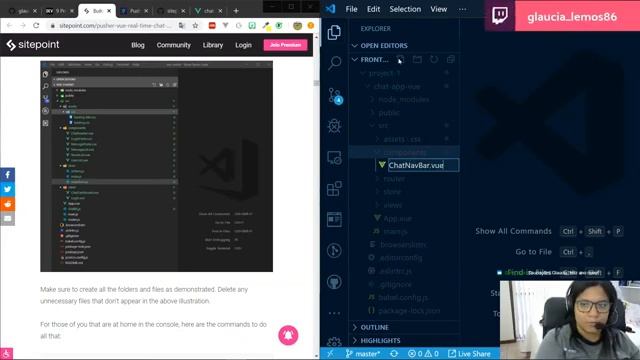
Task: Click the Refresh Explorer icon
Action: coord(434,60)
